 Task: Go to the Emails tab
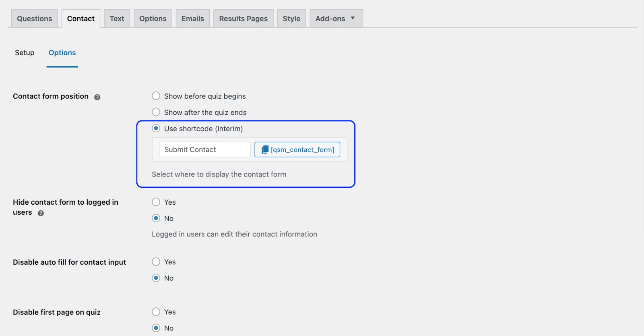pyautogui.click(x=193, y=19)
